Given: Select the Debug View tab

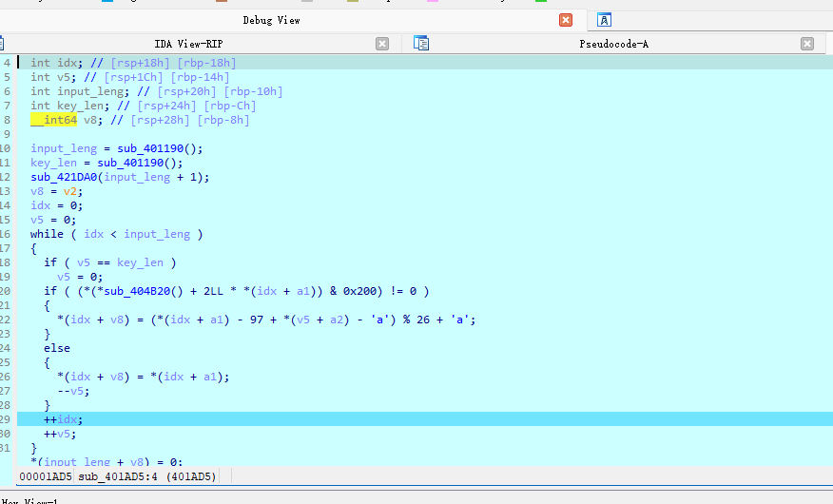Looking at the screenshot, I should (x=271, y=20).
